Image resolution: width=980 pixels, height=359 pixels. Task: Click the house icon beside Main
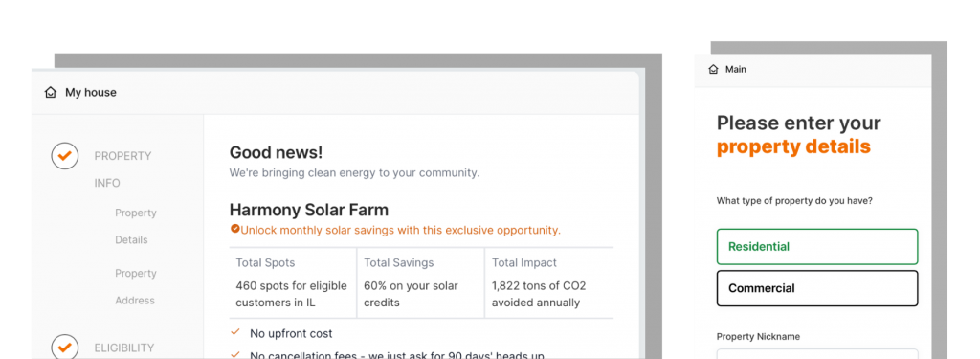pos(714,70)
